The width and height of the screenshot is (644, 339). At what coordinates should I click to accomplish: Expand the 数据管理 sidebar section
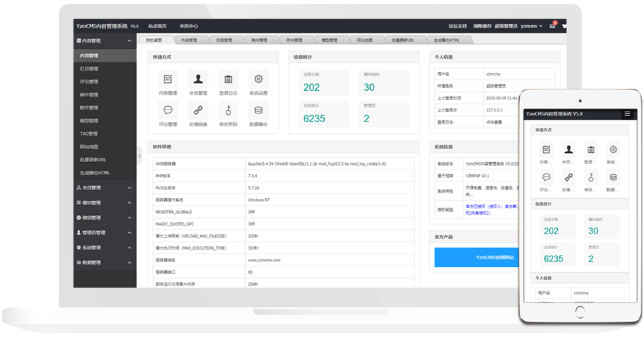[x=104, y=262]
